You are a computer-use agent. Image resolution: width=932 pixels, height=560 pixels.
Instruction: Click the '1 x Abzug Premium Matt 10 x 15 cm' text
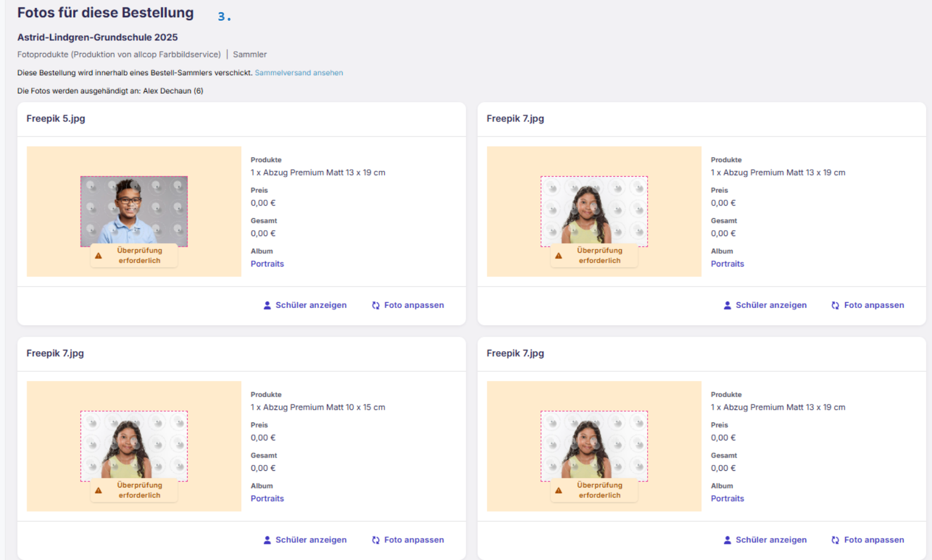[x=318, y=407]
